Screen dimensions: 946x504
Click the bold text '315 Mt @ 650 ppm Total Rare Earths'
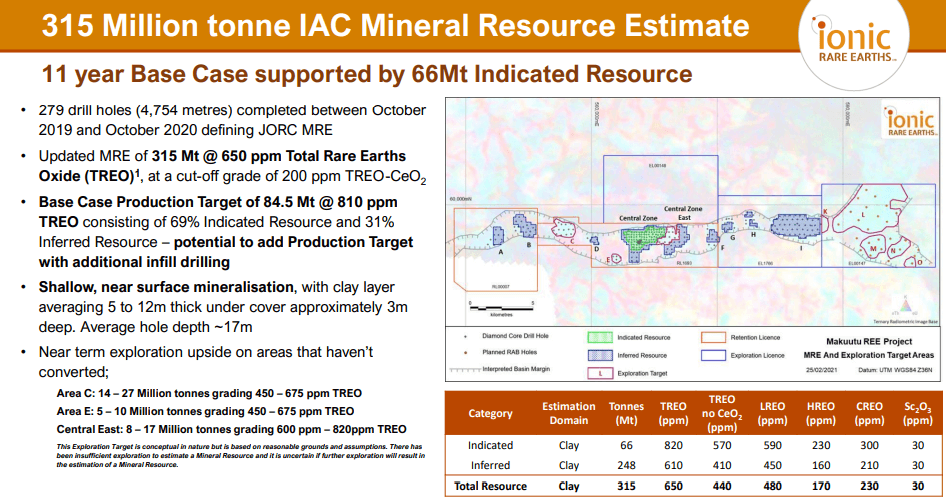pos(279,156)
